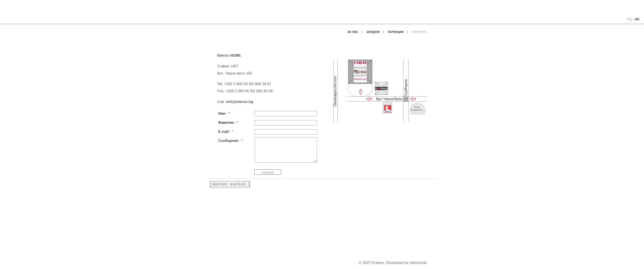This screenshot has height=269, width=644.
Task: Click the alema logo on the map
Action: click(360, 72)
